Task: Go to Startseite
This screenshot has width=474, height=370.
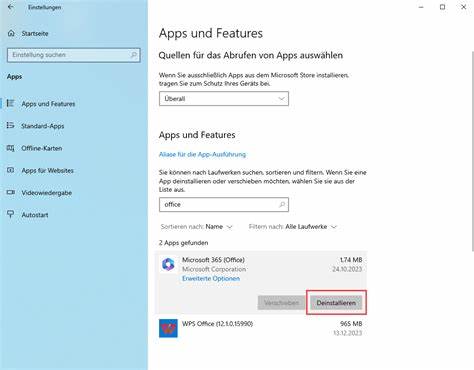Action: (x=35, y=33)
